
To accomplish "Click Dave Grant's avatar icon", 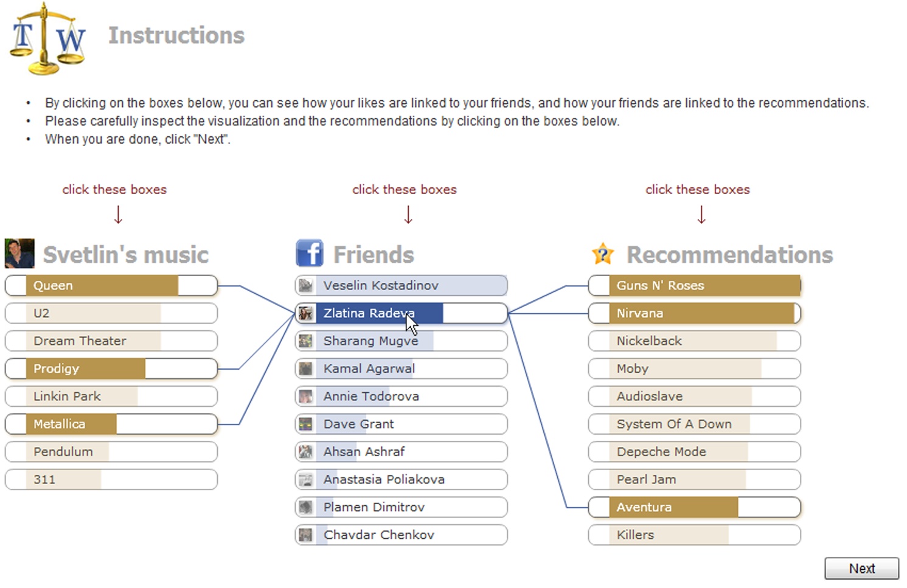I will point(306,424).
